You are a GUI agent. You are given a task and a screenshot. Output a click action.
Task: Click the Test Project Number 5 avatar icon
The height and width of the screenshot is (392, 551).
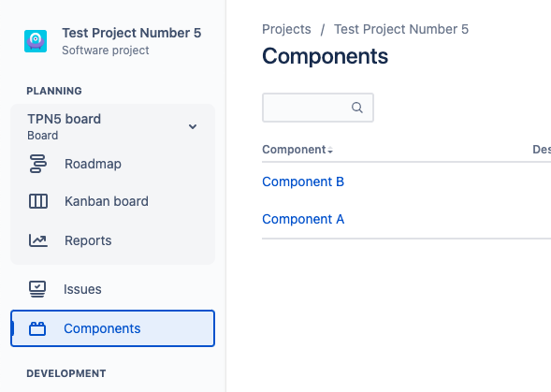click(36, 41)
